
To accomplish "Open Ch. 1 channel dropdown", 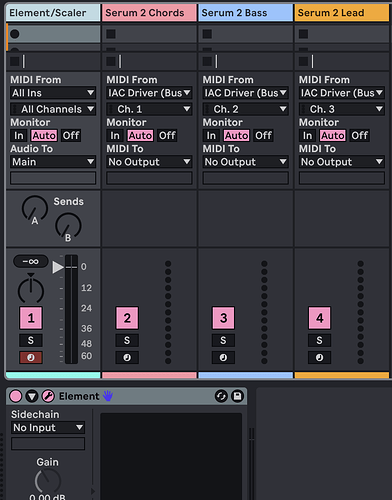I will pyautogui.click(x=149, y=109).
